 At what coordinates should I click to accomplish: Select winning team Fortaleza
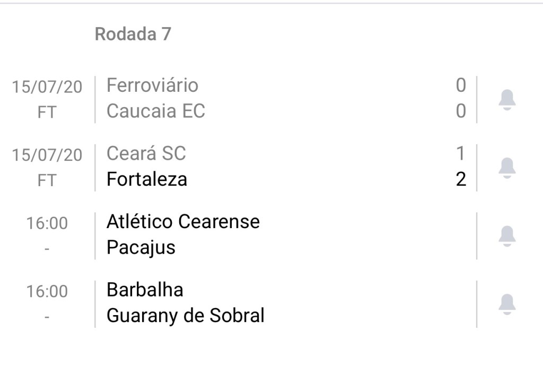pos(146,179)
